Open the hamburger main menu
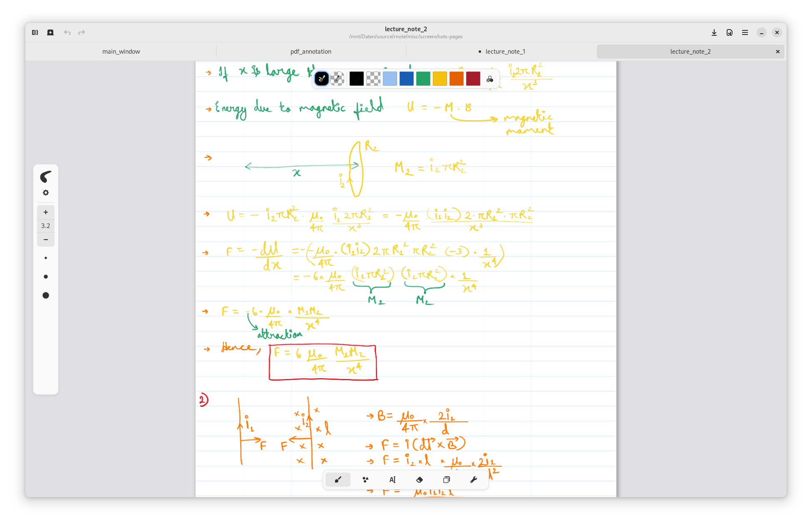This screenshot has width=812, height=525. pyautogui.click(x=745, y=32)
